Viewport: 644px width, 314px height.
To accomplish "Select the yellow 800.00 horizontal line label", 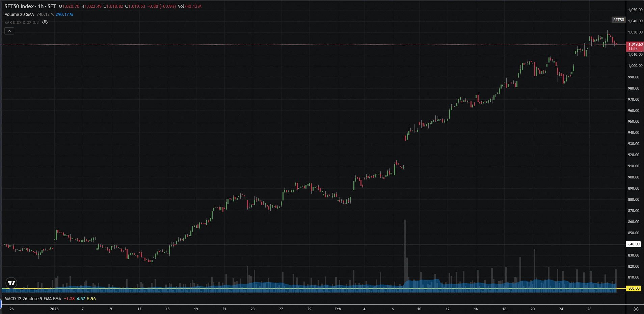I will pyautogui.click(x=634, y=288).
